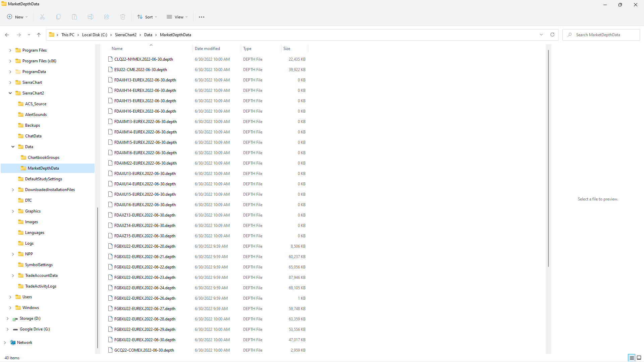Collapse the SierraChart2 folder tree

click(10, 93)
